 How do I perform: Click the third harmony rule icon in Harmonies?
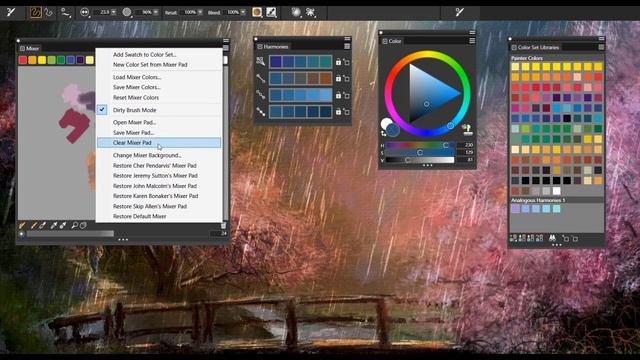click(260, 95)
